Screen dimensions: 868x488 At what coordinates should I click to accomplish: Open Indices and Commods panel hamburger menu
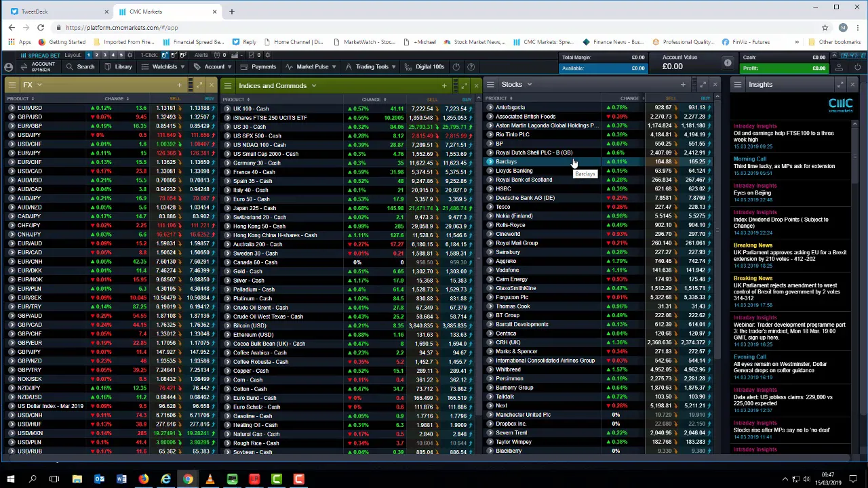pyautogui.click(x=228, y=85)
